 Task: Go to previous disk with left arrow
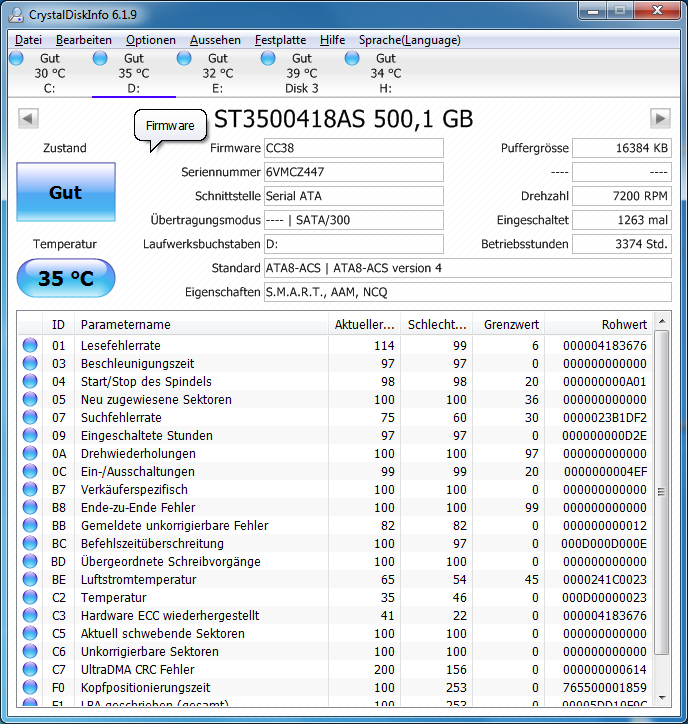click(x=28, y=119)
